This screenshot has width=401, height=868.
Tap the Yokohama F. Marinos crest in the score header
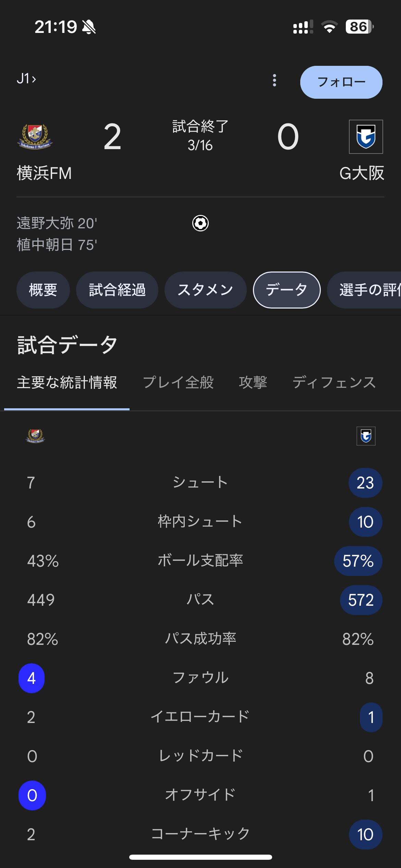click(35, 136)
